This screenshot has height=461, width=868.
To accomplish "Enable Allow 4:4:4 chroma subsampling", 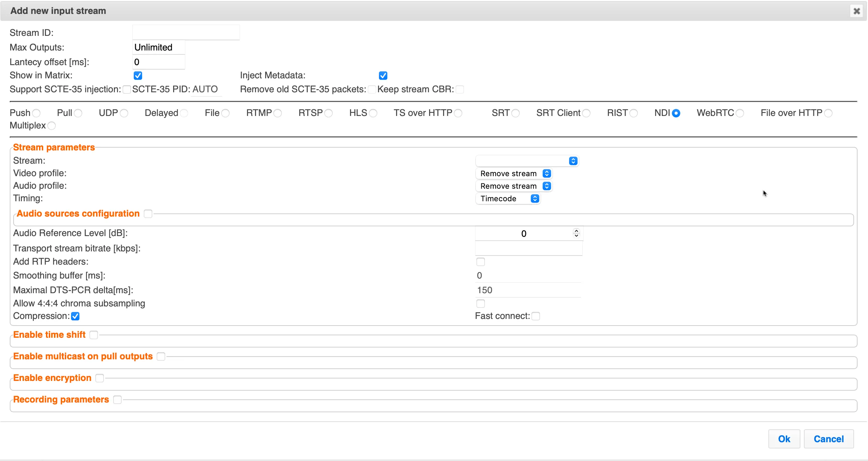I will [481, 304].
